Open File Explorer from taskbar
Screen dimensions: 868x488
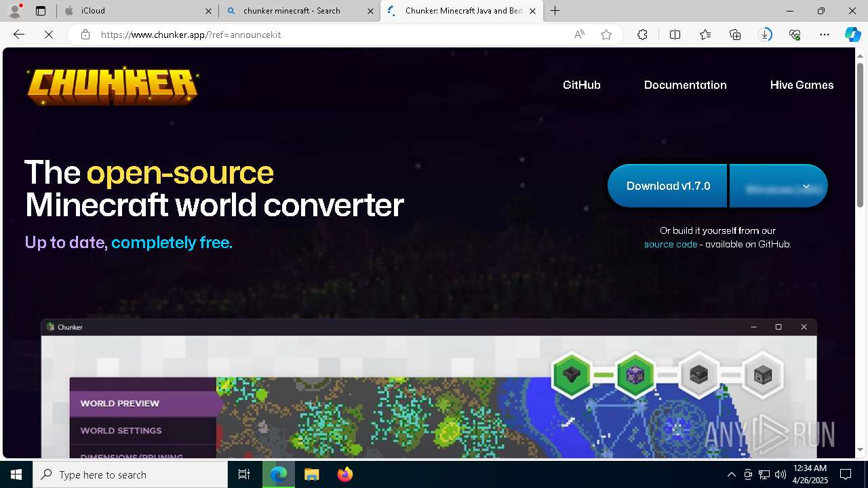coord(311,474)
